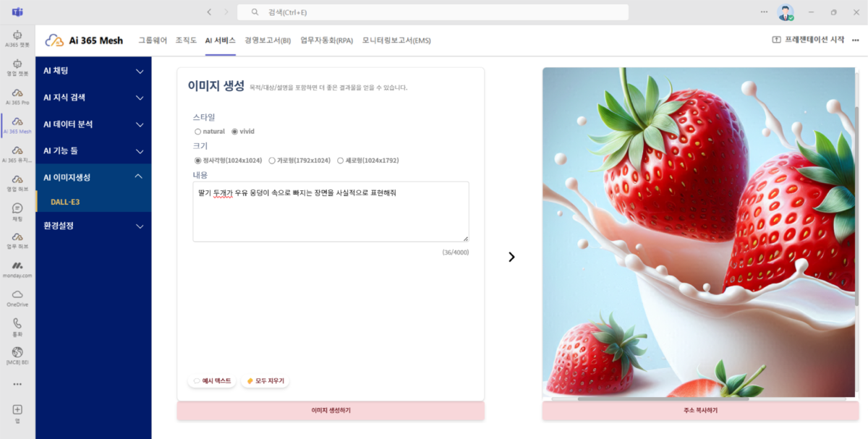Expand the AI 채팅 section
Image resolution: width=868 pixels, height=439 pixels.
(x=93, y=71)
